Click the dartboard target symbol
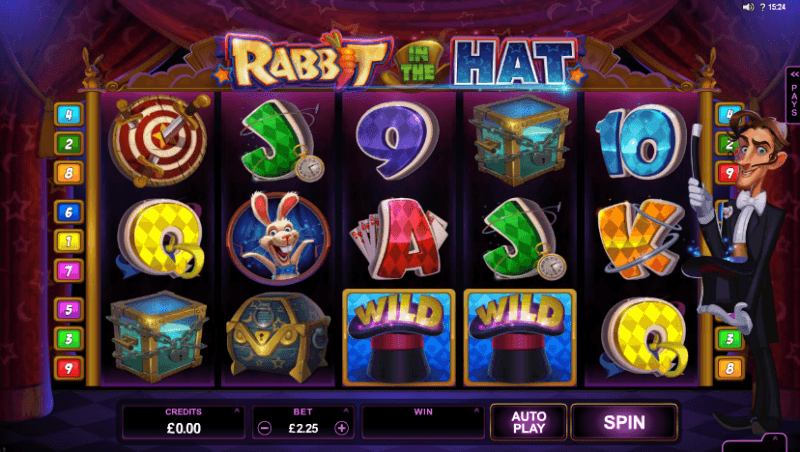Viewport: 800px width, 452px height. [x=159, y=140]
